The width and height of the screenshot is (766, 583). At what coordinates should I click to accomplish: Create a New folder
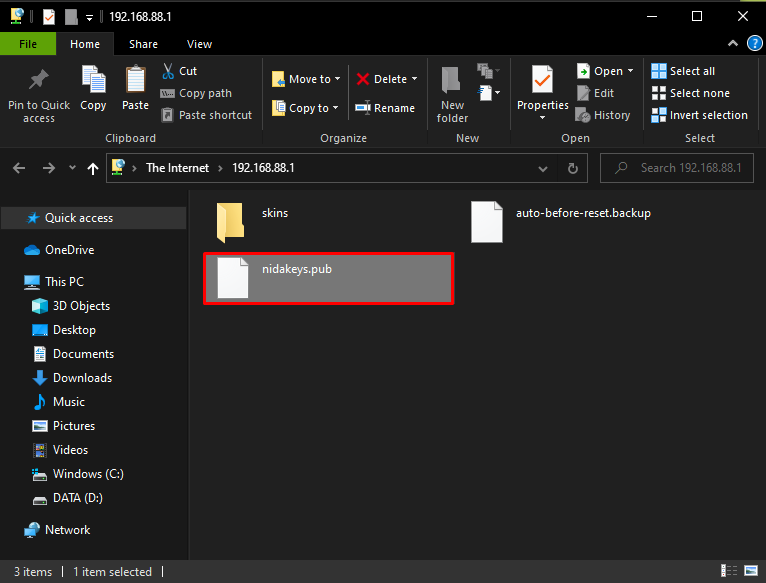click(452, 95)
